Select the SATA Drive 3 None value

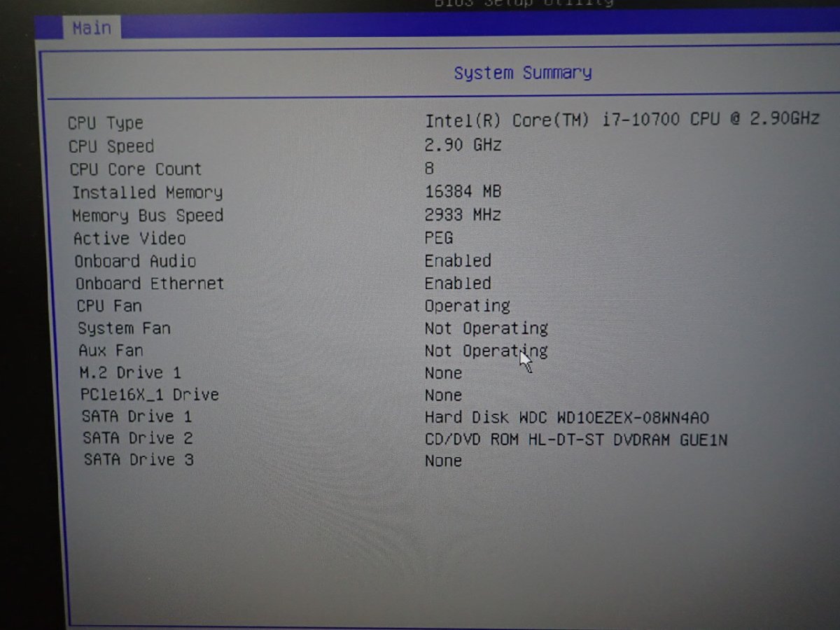443,461
